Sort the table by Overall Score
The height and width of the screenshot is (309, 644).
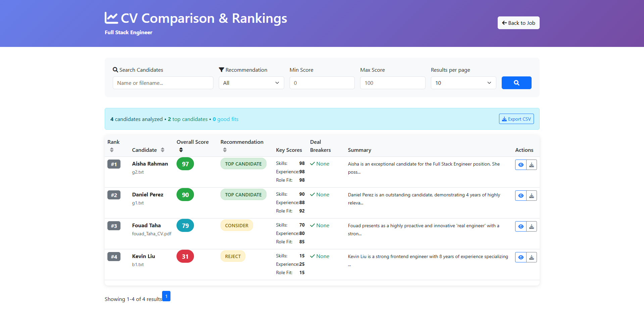point(181,150)
